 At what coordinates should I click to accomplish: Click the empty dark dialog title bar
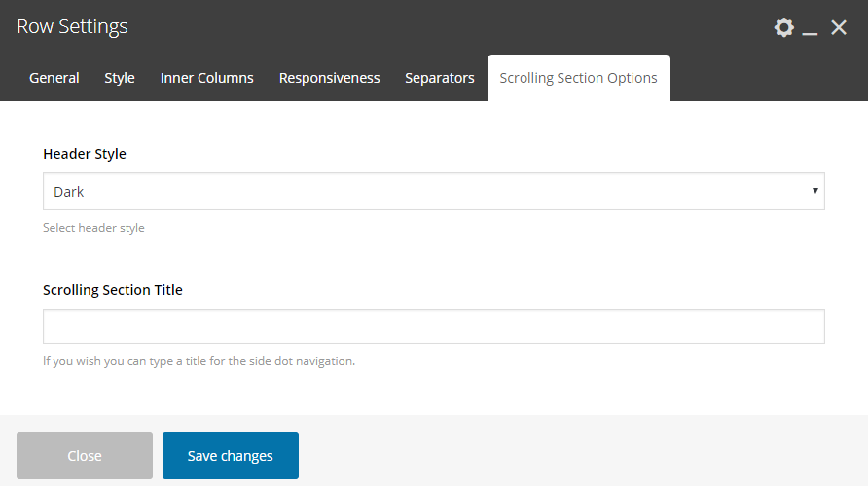pos(443,26)
